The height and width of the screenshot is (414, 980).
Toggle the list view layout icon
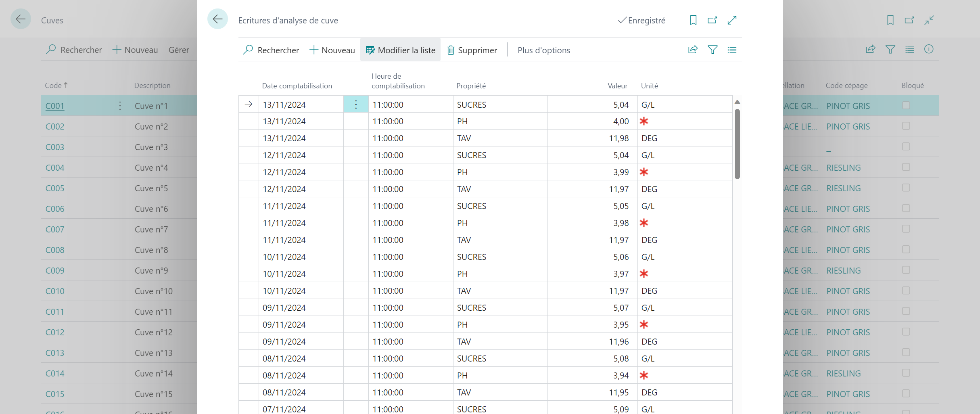click(x=732, y=50)
